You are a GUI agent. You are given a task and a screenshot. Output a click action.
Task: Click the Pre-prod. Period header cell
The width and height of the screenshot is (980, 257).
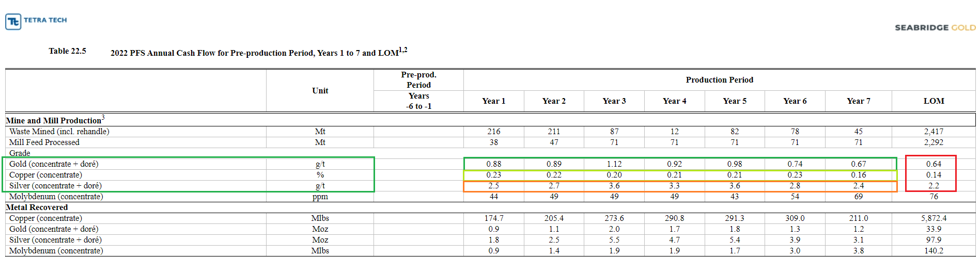click(419, 80)
